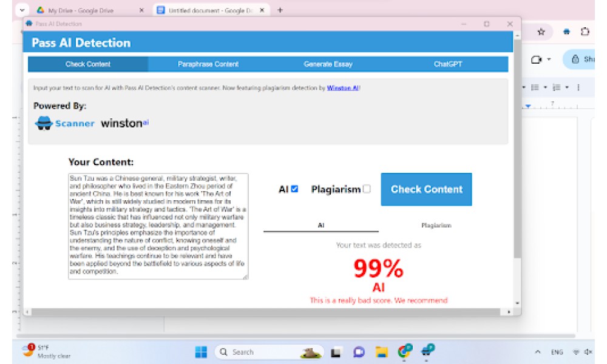Viewport: 607px width, 364px height.
Task: Close the Untitled document Google Docs tab
Action: pyautogui.click(x=262, y=10)
